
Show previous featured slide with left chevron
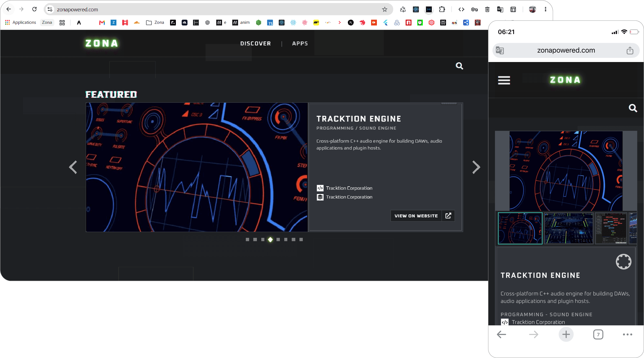coord(73,167)
